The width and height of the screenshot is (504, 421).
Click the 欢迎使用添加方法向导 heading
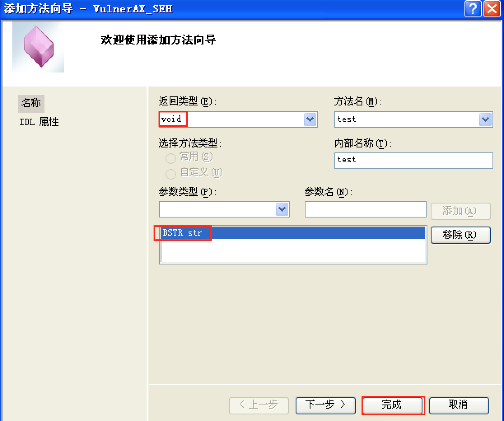(159, 40)
